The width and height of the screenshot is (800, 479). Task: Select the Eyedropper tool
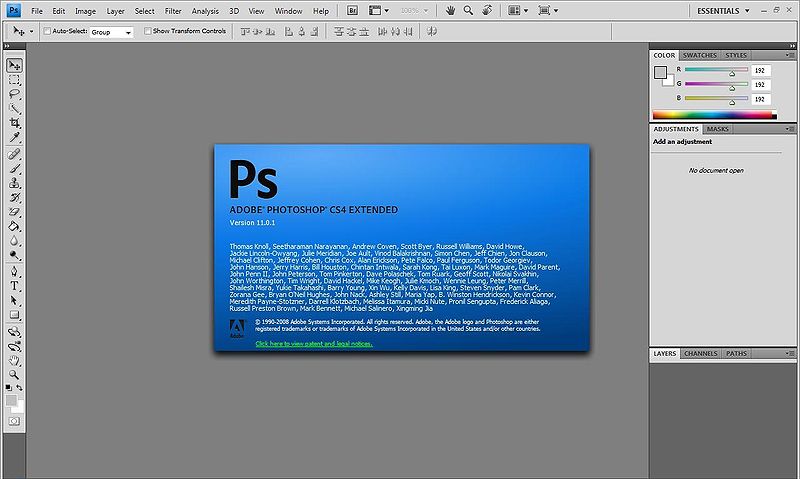14,137
